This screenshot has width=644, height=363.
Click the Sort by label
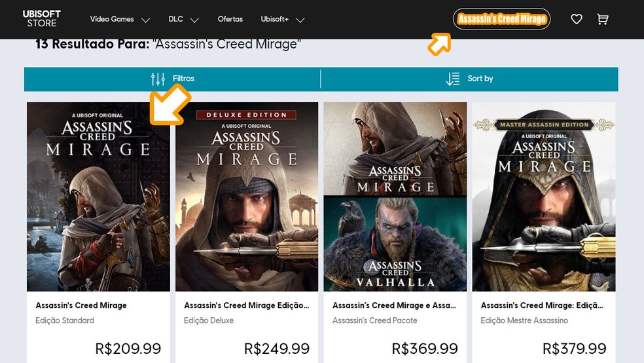[480, 79]
